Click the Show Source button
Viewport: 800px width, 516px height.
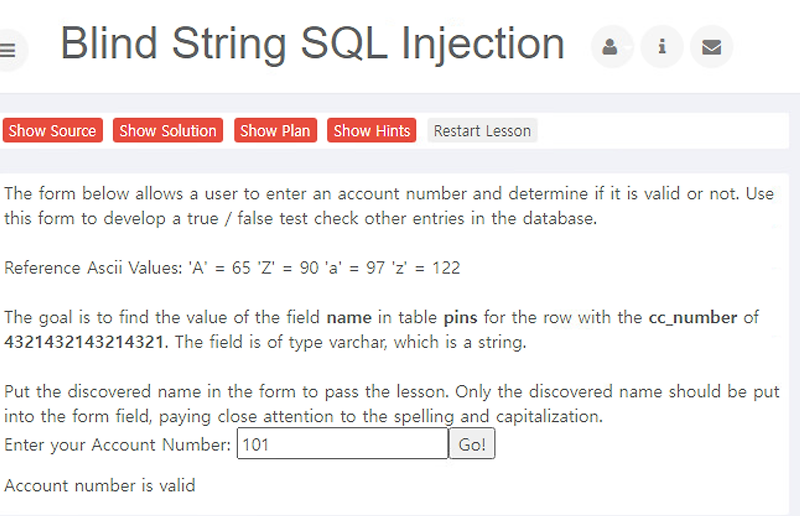point(53,131)
